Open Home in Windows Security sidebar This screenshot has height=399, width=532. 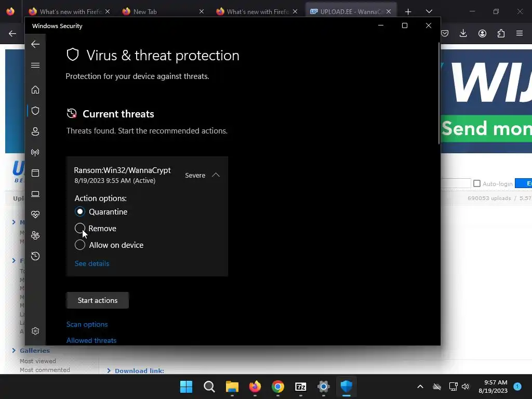coord(35,89)
